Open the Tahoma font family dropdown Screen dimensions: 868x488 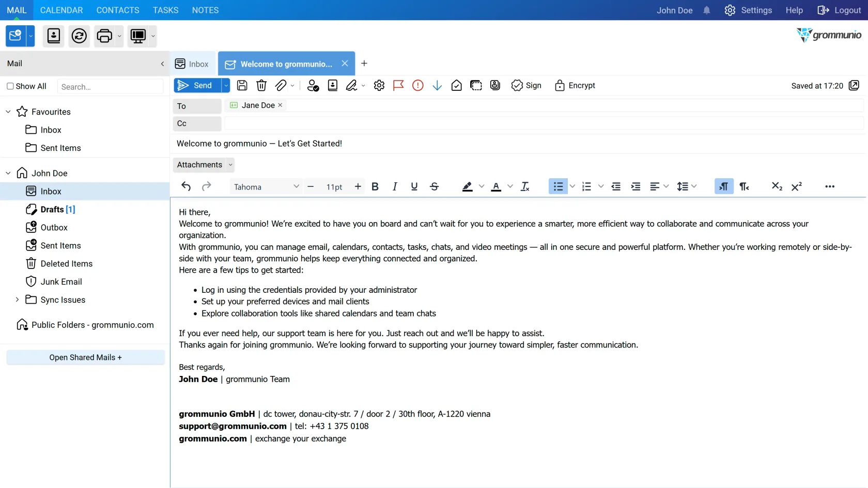coord(266,186)
